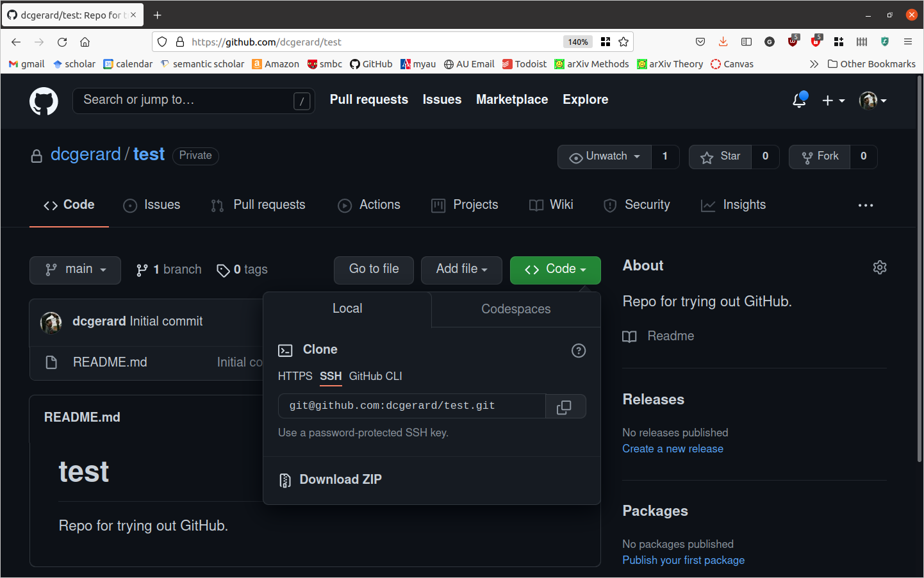Click the zoom level 140% indicator
This screenshot has width=924, height=578.
coord(578,42)
